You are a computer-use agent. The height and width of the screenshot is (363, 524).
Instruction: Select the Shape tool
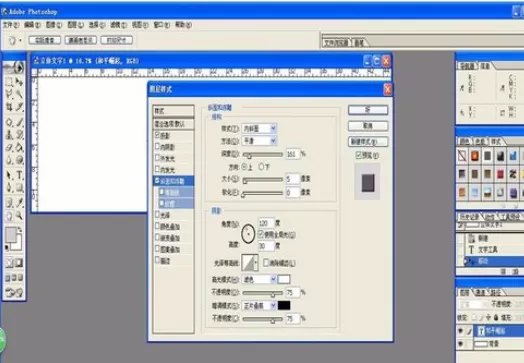click(19, 188)
